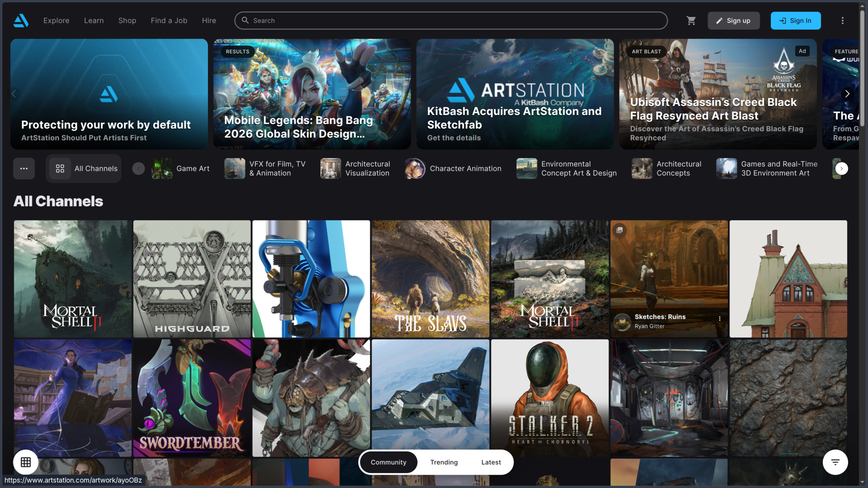The height and width of the screenshot is (488, 868).
Task: Open the channels ellipsis options button
Action: pos(24,169)
